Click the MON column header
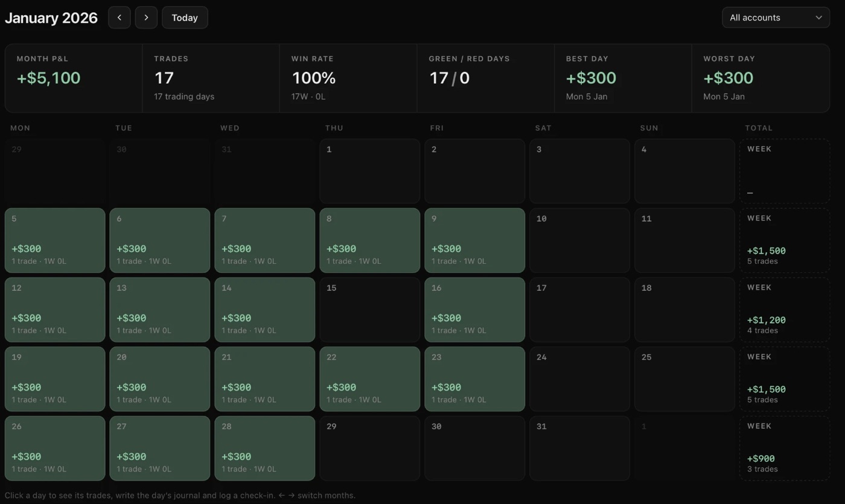845x504 pixels. 21,128
